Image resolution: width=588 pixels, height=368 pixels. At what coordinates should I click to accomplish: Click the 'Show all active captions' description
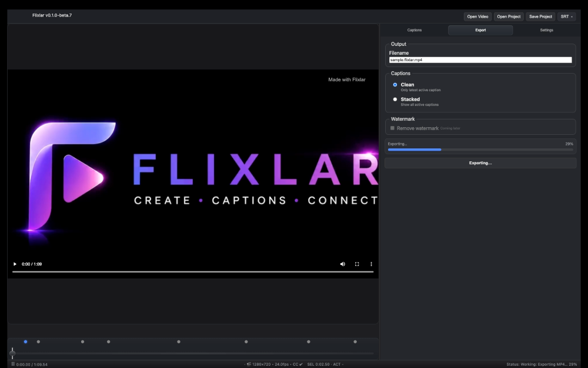pos(420,105)
